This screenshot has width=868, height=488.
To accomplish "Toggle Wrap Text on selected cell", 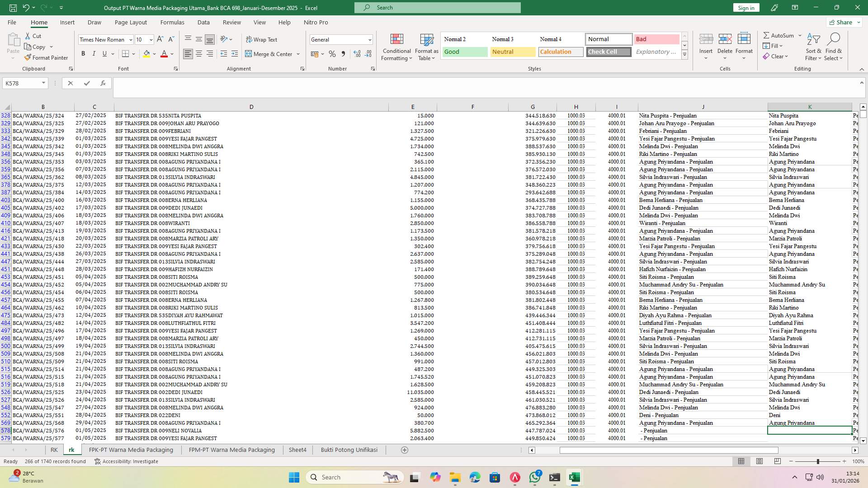I will (262, 39).
